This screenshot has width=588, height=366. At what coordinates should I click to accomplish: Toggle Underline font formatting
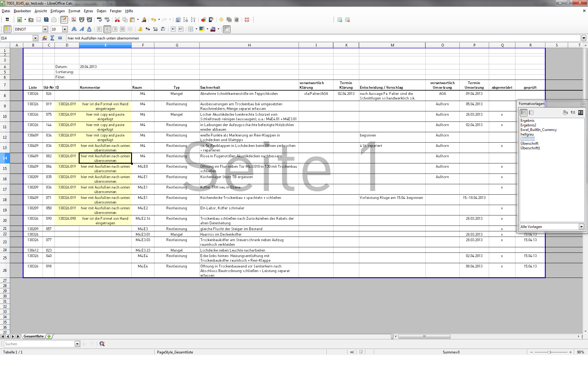click(89, 29)
